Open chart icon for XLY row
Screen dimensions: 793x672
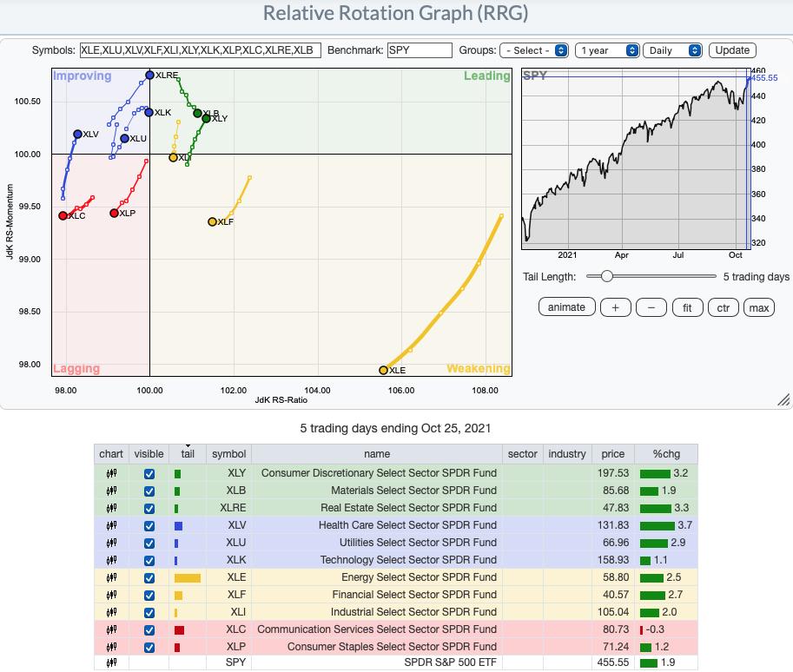[x=111, y=473]
